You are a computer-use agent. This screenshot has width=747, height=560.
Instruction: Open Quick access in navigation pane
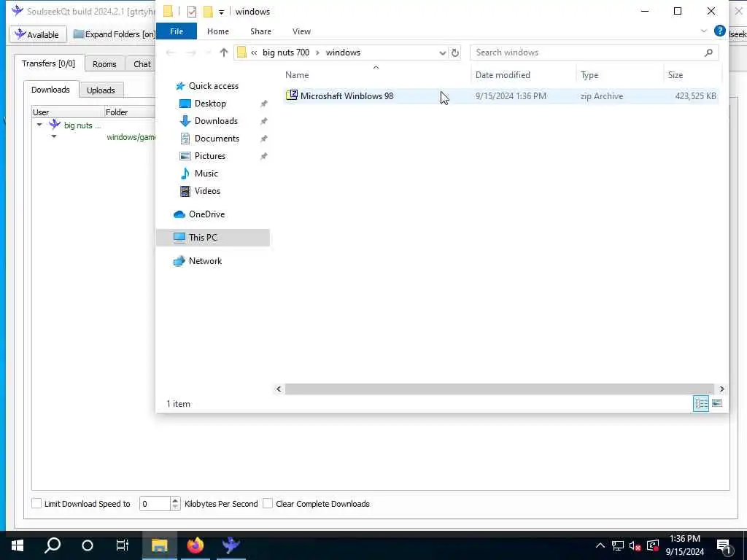(214, 86)
